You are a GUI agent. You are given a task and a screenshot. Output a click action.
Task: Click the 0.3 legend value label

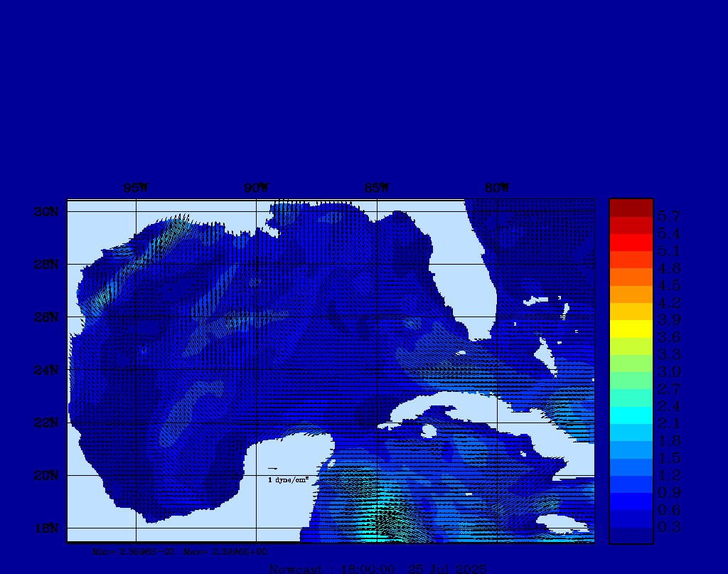coord(669,527)
